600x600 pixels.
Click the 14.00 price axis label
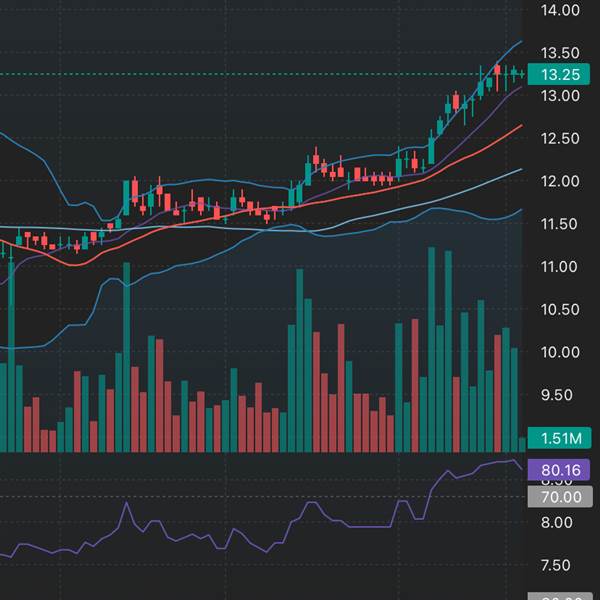pos(560,10)
